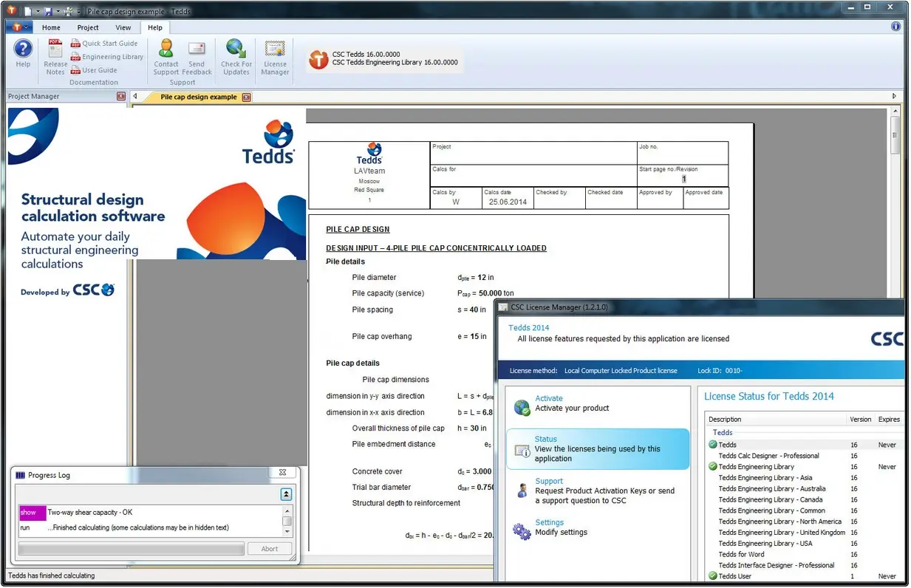
Task: Open Support in License Manager
Action: click(549, 481)
